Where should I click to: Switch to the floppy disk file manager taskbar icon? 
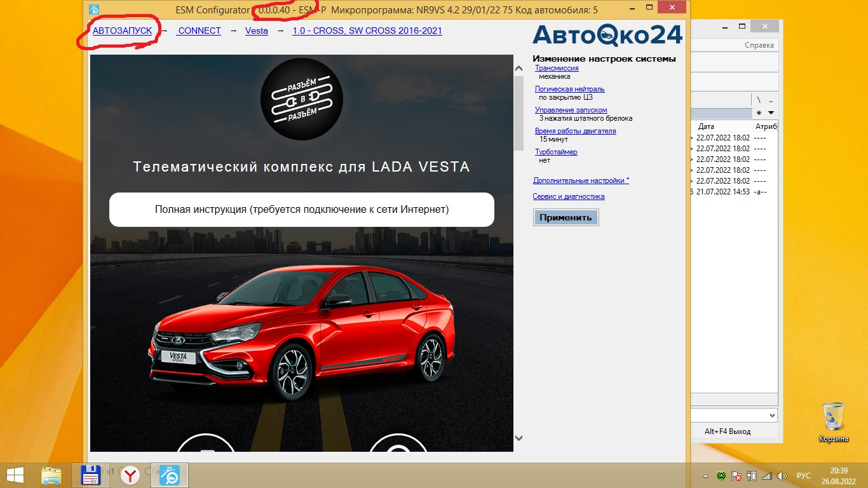point(90,475)
